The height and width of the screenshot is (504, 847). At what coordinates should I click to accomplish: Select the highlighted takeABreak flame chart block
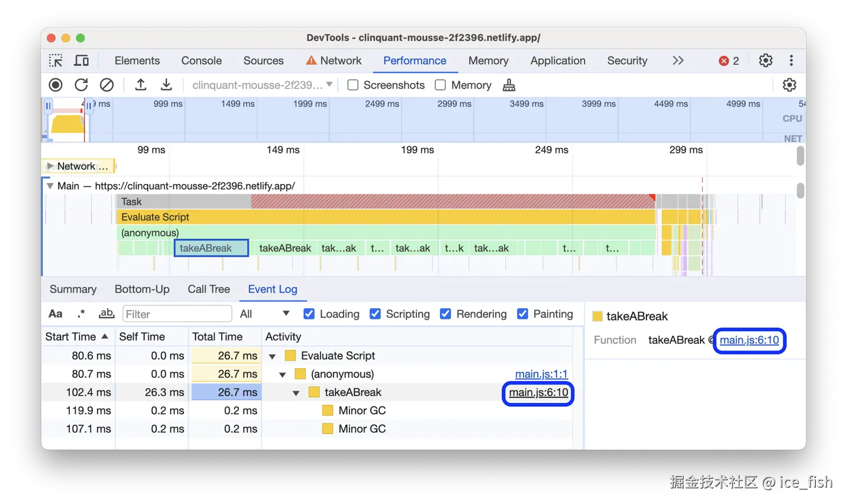pyautogui.click(x=211, y=248)
